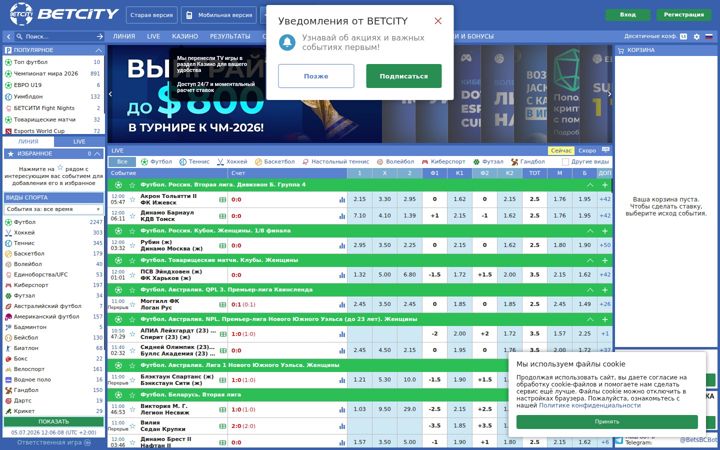Image resolution: width=720 pixels, height=450 pixels.
Task: Click the Вход button
Action: pyautogui.click(x=628, y=15)
